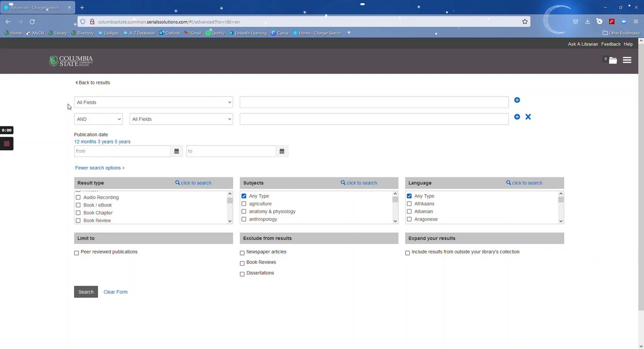Tick the agriculture subject
Screen dimensions: 644x349
(244, 204)
